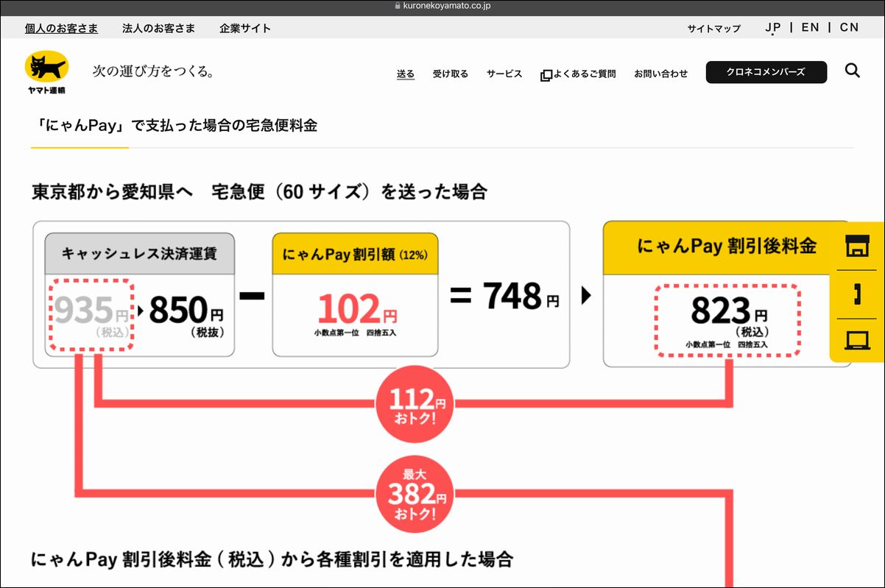Image resolution: width=885 pixels, height=588 pixels.
Task: Switch language to CN
Action: tap(850, 27)
